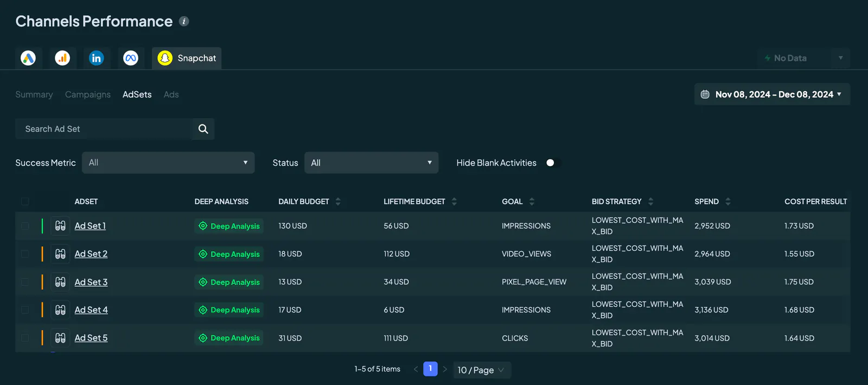Screen dimensions: 868x385
Task: Switch to the Ads tab
Action: [x=171, y=94]
